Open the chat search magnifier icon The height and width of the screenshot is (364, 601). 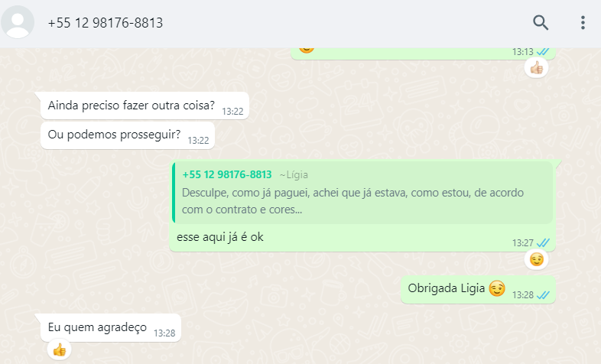541,23
